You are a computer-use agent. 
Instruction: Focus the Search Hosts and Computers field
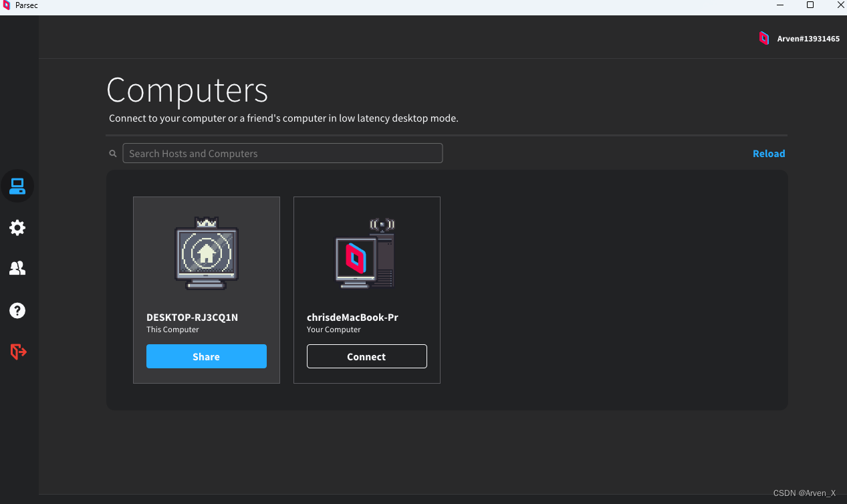click(x=283, y=153)
